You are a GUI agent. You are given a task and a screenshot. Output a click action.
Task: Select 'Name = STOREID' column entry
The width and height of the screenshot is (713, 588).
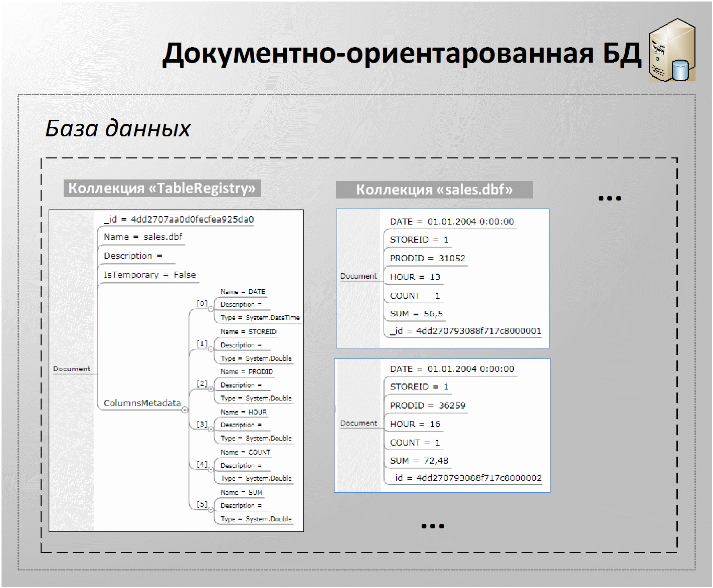[x=249, y=332]
